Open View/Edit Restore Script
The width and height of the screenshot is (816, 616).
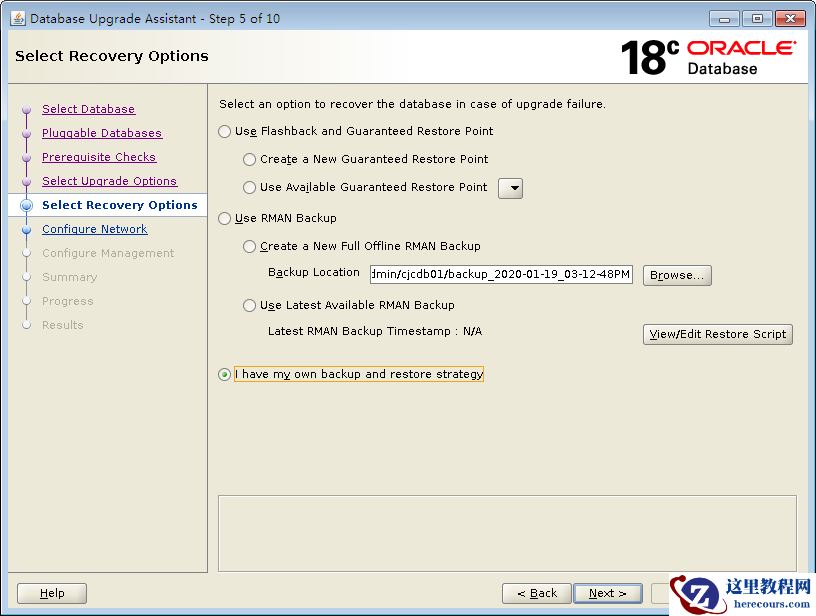coord(718,334)
